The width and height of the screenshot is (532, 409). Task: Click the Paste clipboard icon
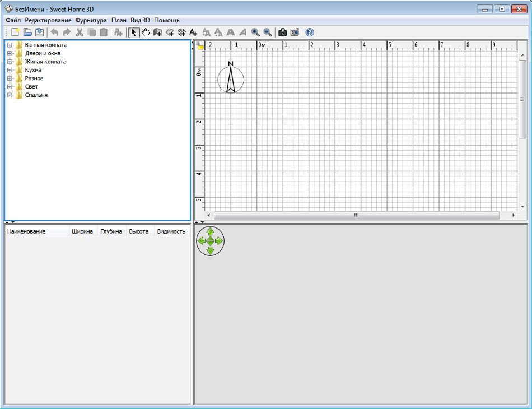[104, 32]
